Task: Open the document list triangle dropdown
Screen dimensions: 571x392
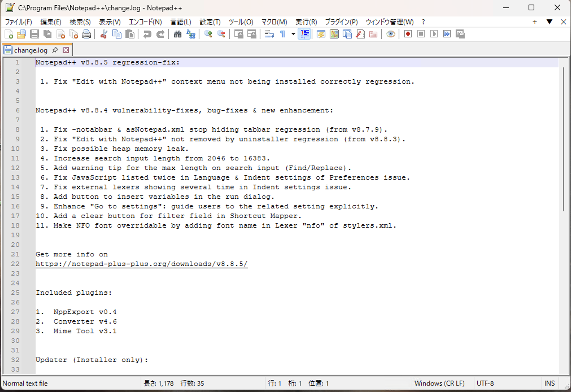Action: tap(549, 22)
